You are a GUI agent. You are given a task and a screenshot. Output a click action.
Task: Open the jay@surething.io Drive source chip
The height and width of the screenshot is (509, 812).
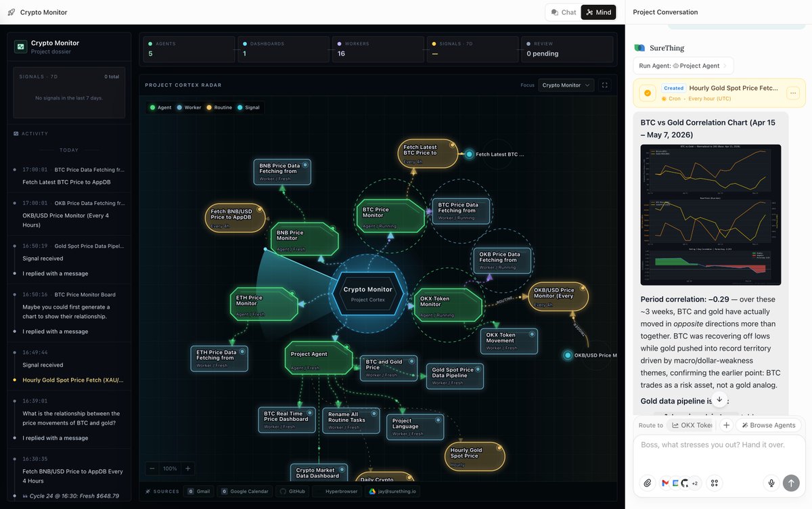click(x=393, y=491)
